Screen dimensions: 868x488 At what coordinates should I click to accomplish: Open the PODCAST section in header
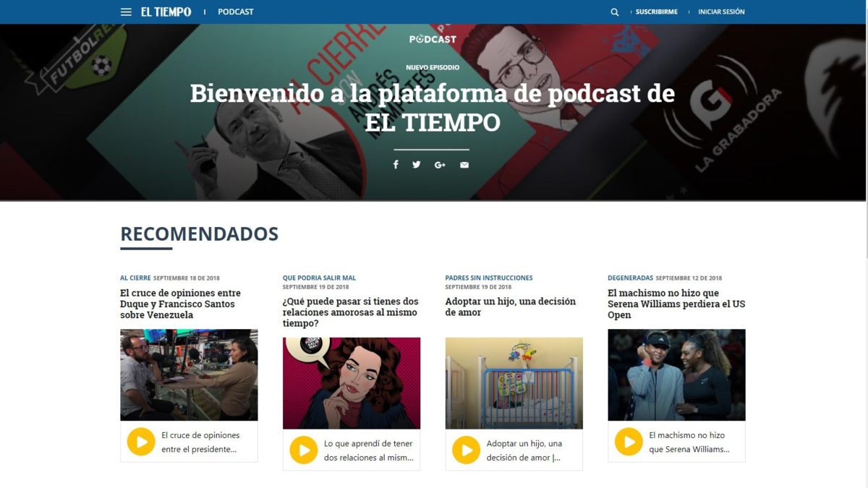(236, 12)
